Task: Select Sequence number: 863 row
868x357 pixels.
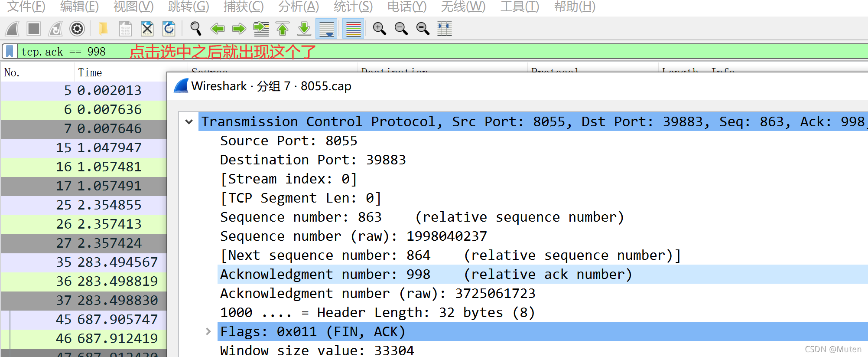Action: coord(543,217)
